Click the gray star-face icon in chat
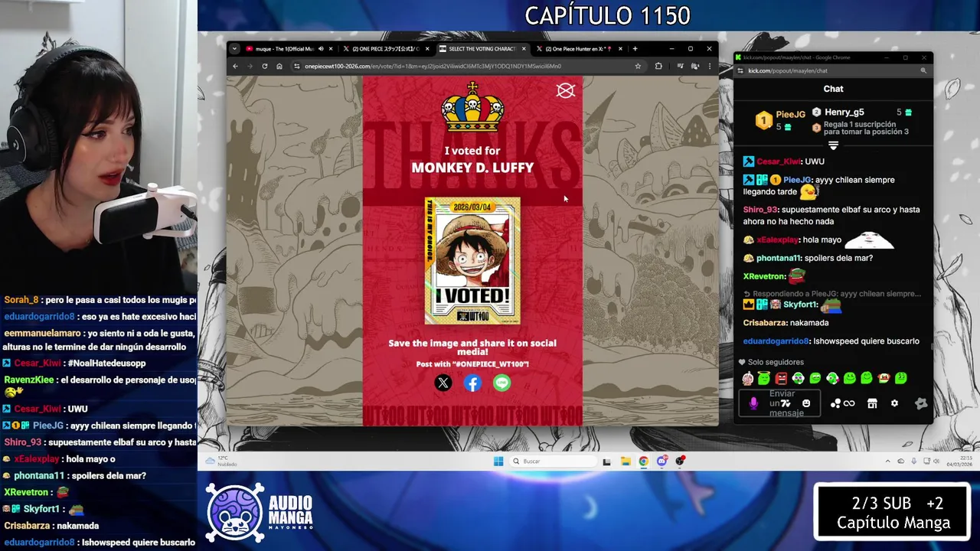Image resolution: width=980 pixels, height=551 pixels. (921, 403)
